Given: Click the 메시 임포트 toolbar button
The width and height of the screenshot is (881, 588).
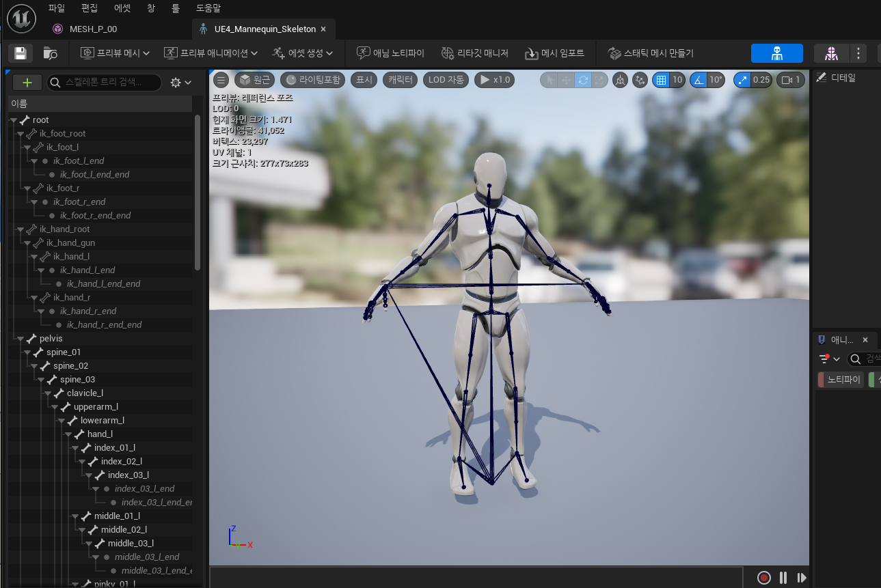Looking at the screenshot, I should tap(554, 53).
